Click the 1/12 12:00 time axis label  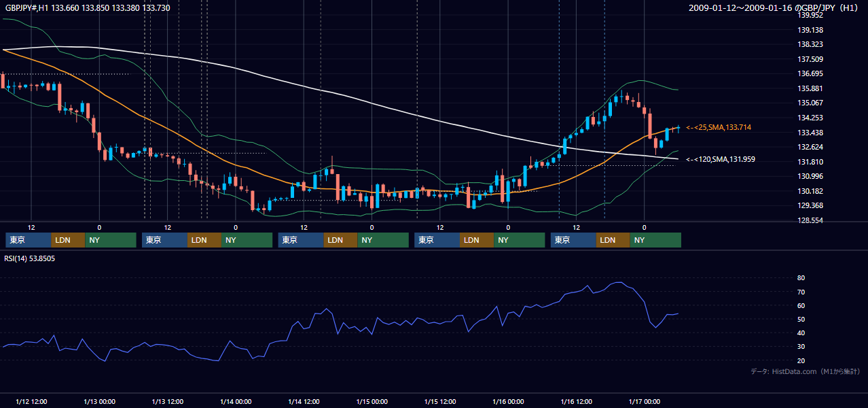pos(31,401)
